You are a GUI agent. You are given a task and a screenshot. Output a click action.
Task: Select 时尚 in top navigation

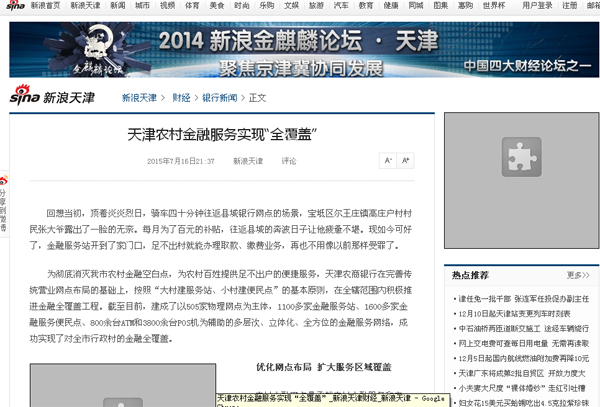pyautogui.click(x=242, y=5)
